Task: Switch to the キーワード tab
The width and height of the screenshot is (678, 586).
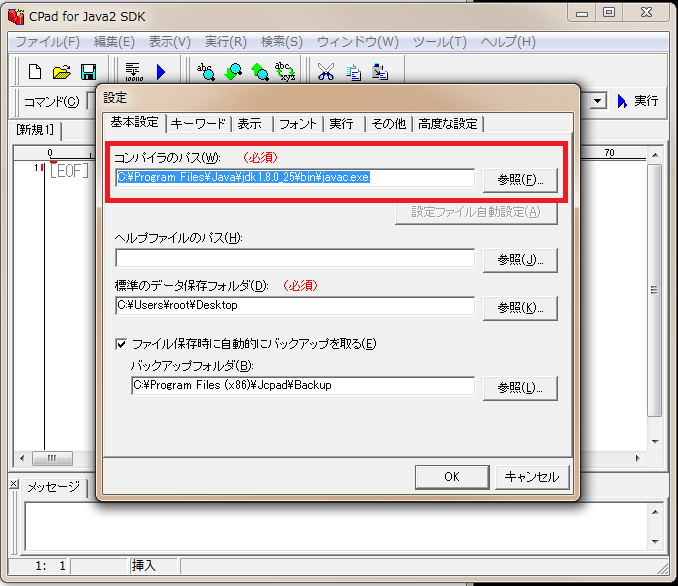Action: [x=198, y=123]
